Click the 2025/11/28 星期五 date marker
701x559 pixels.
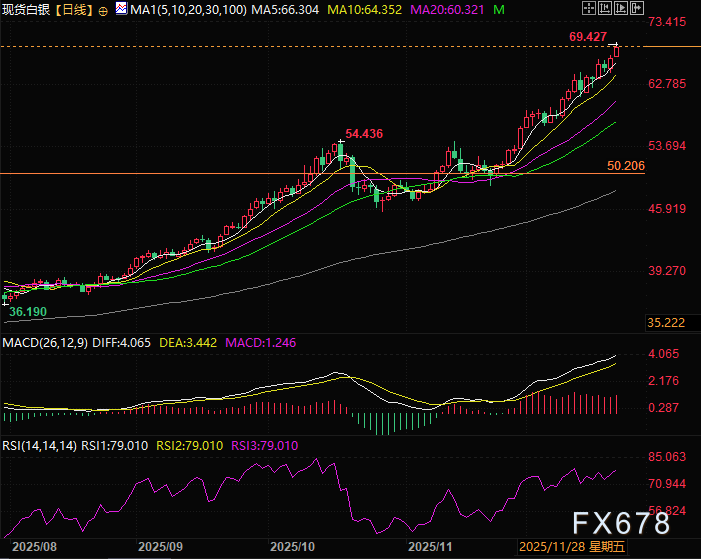[571, 547]
